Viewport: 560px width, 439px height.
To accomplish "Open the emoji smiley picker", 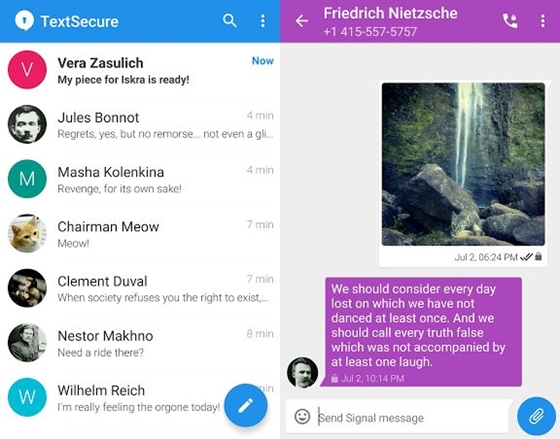I will [302, 416].
